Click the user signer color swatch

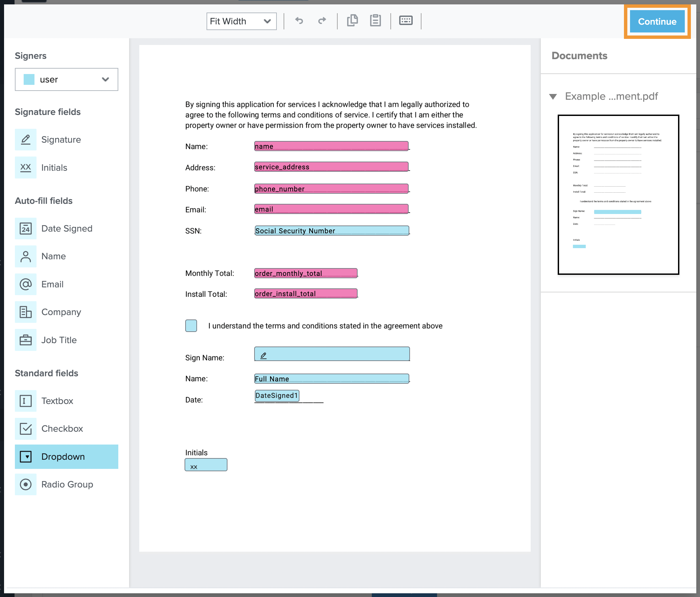[x=29, y=80]
